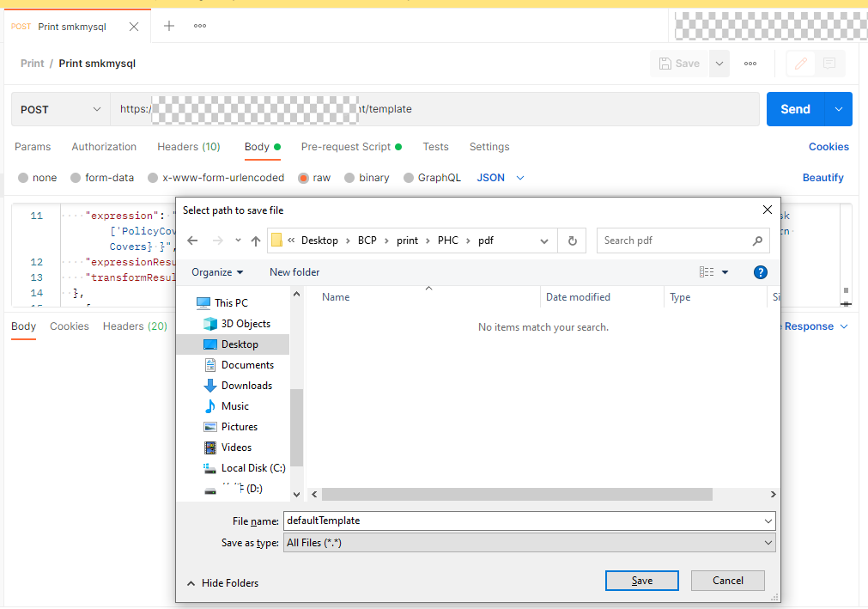Screen dimensions: 868x609
Task: Select the form-data radio option
Action: (76, 178)
